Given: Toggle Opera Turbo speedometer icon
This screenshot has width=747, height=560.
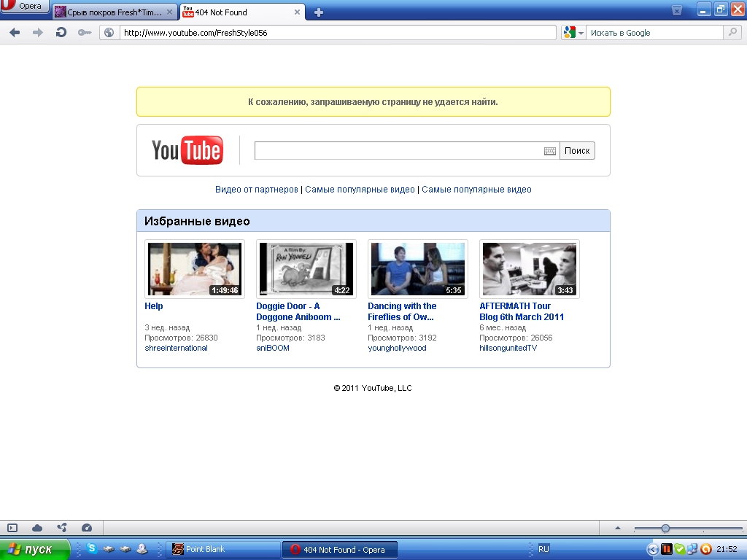Looking at the screenshot, I should (87, 528).
